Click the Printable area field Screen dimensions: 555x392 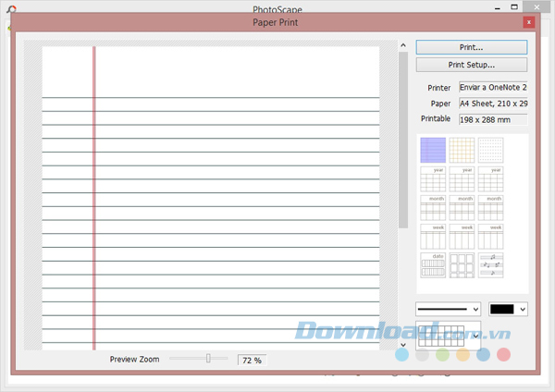click(493, 119)
